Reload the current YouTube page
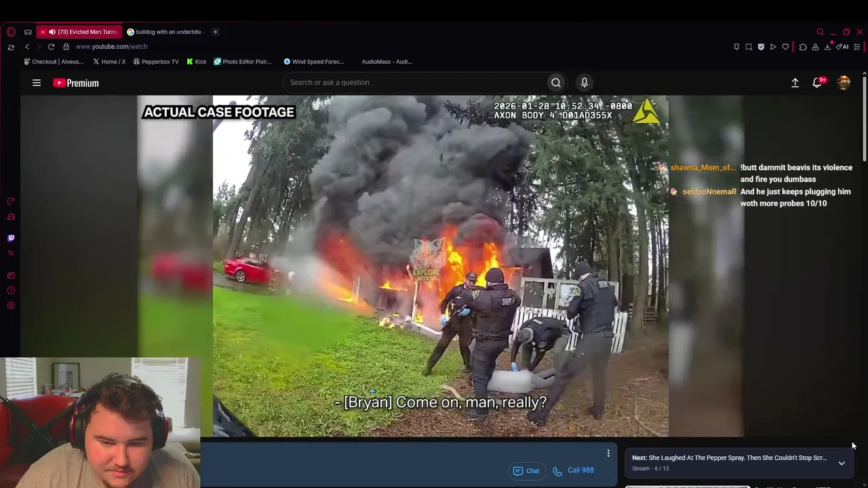The width and height of the screenshot is (868, 488). tap(51, 47)
